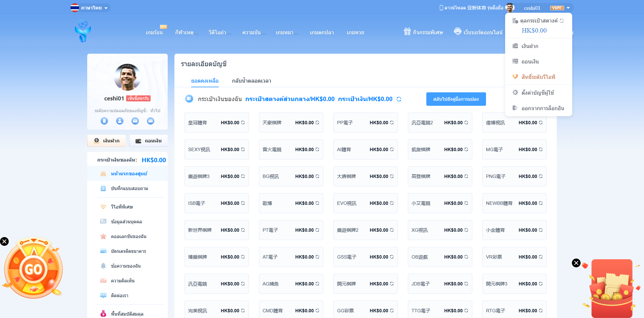Refresh central wallet balance in dropdown
The width and height of the screenshot is (644, 318).
pos(562,21)
